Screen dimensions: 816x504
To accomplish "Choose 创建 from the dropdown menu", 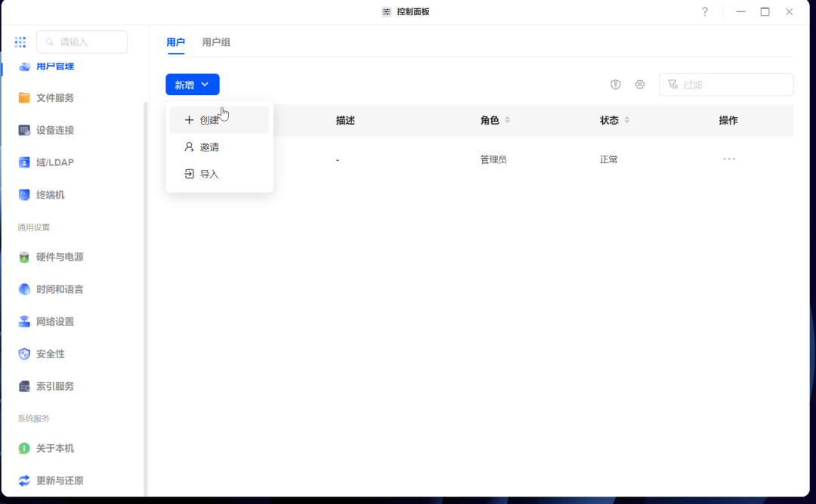I will coord(219,120).
